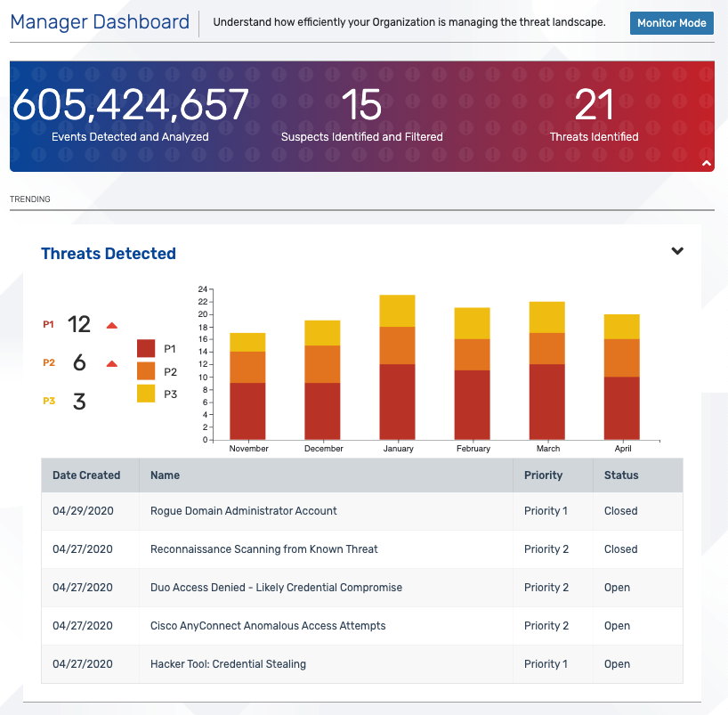
Task: Click the Monitor Mode button
Action: click(x=671, y=23)
